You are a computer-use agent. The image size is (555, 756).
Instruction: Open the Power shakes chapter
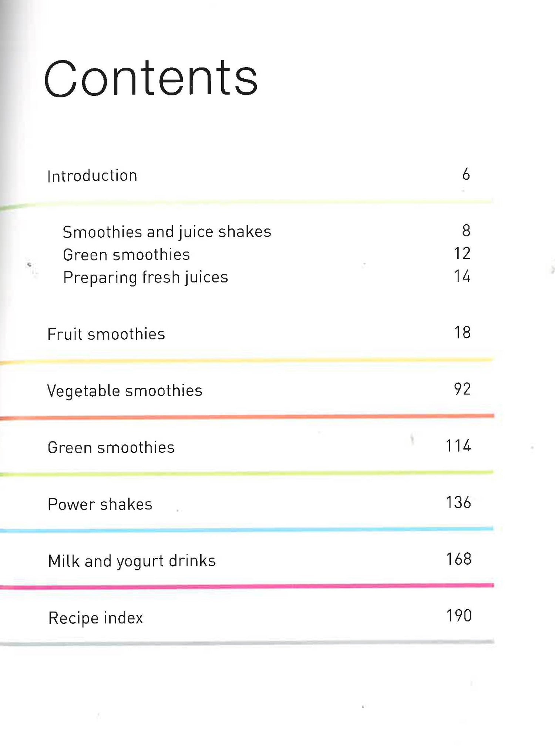[x=100, y=504]
